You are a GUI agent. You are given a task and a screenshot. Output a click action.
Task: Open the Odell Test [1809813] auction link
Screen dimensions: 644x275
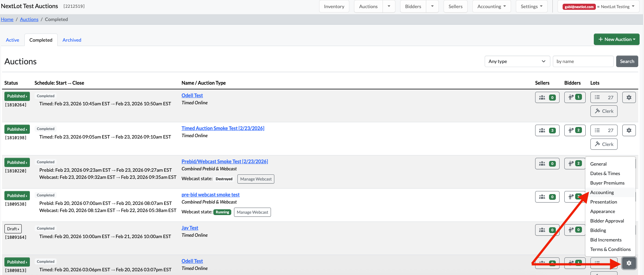(192, 261)
